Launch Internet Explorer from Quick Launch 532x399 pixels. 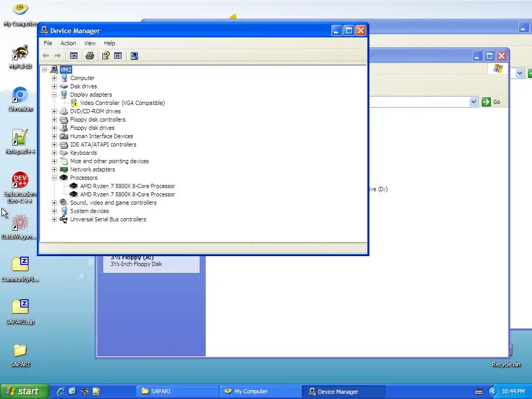pyautogui.click(x=61, y=391)
